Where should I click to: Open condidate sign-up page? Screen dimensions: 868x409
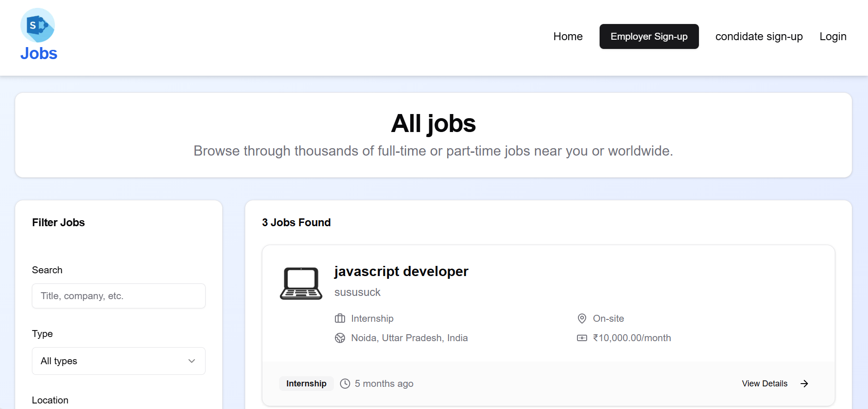[x=759, y=36]
